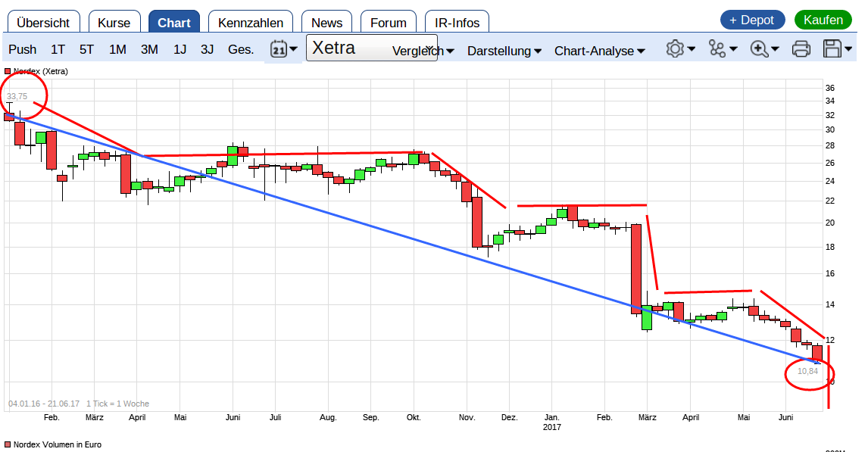
Task: Show the full history with Ges.
Action: [x=241, y=50]
